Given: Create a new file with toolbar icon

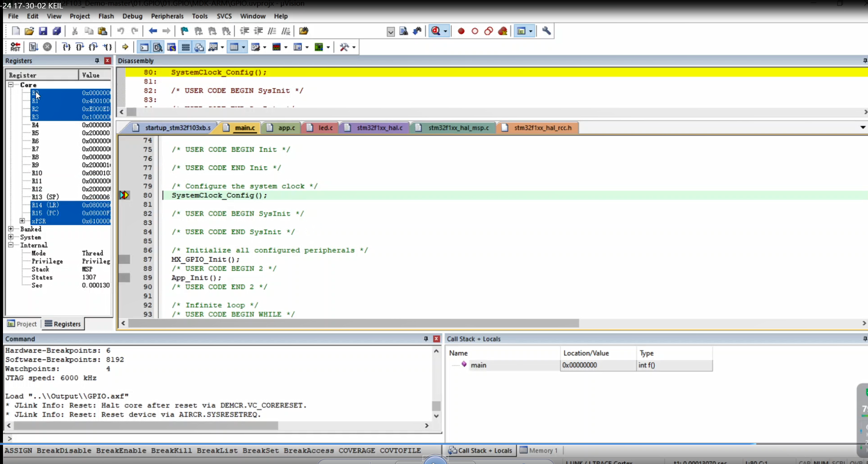Looking at the screenshot, I should 16,31.
